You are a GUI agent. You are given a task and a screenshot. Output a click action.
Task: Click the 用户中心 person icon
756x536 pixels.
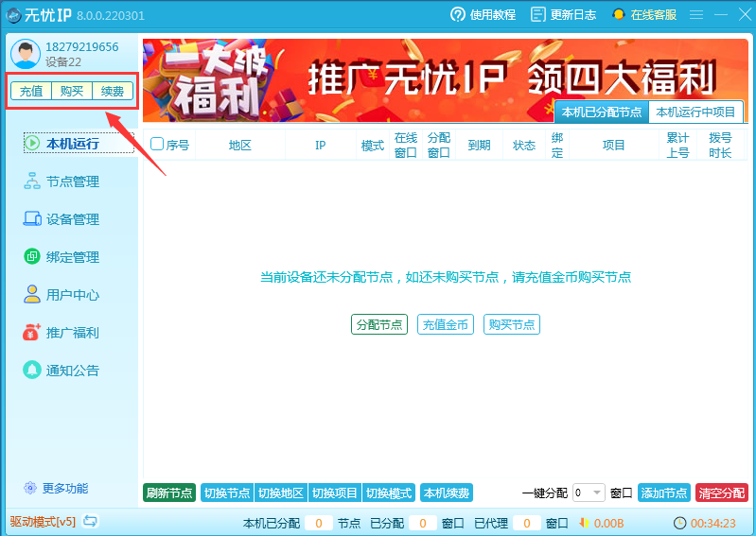click(x=32, y=294)
